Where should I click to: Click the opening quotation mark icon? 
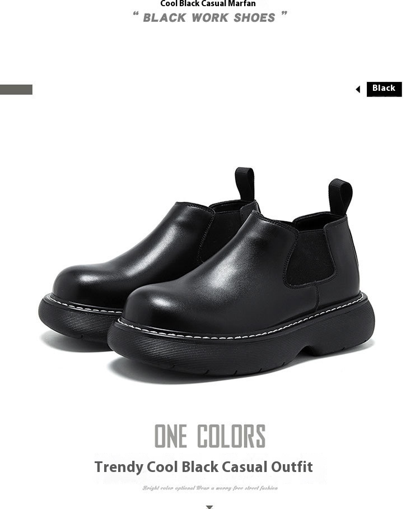(136, 14)
